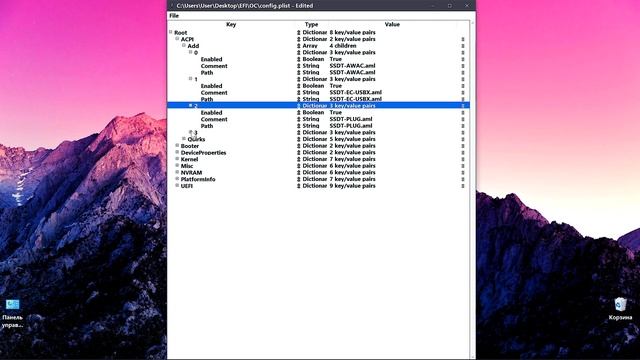Image resolution: width=640 pixels, height=360 pixels.
Task: Collapse the ACPI node
Action: [177, 39]
